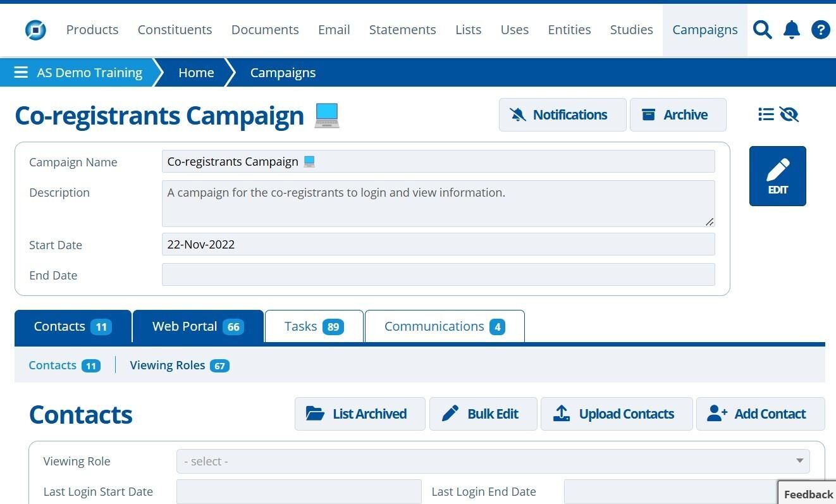Click the Upload Contacts button
The image size is (836, 504).
pos(617,414)
